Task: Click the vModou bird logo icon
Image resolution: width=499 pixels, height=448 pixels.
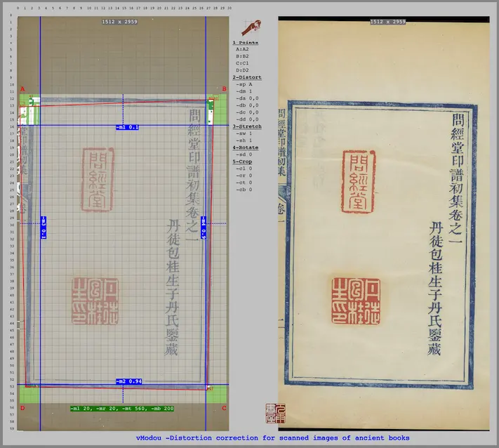Action: 251,27
